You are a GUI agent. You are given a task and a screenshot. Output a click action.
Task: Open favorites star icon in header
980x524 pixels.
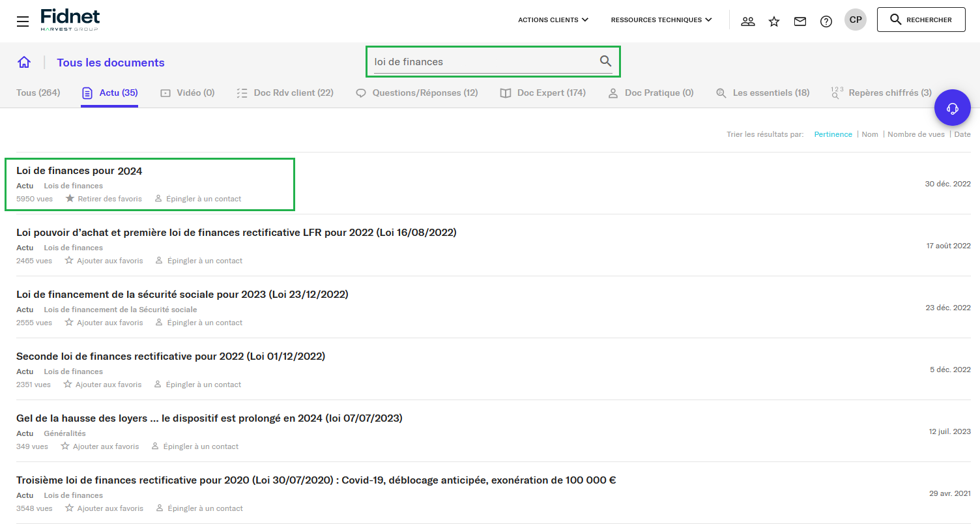(774, 22)
